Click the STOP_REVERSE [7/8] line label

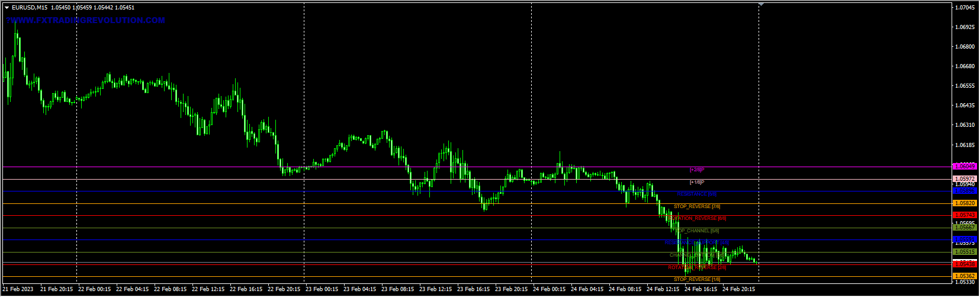point(697,206)
